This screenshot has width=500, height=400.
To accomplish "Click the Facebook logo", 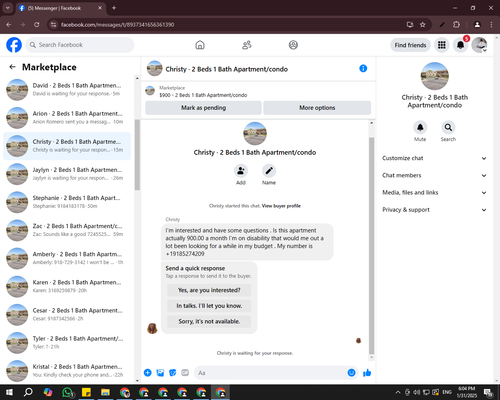I will (14, 45).
